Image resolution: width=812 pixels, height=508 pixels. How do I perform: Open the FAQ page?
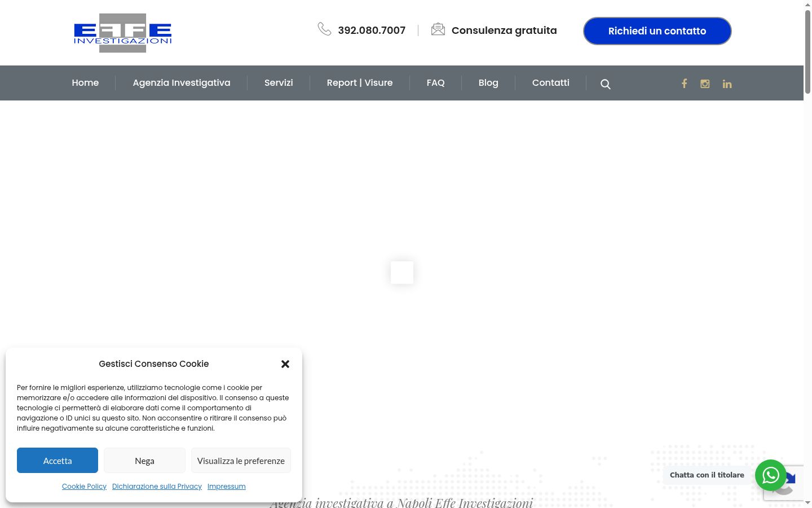coord(435,82)
